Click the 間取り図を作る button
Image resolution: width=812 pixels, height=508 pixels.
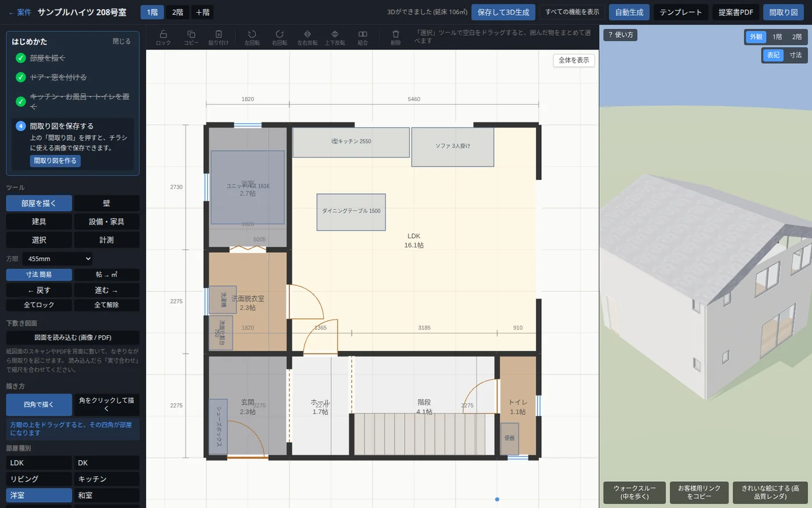pos(55,161)
